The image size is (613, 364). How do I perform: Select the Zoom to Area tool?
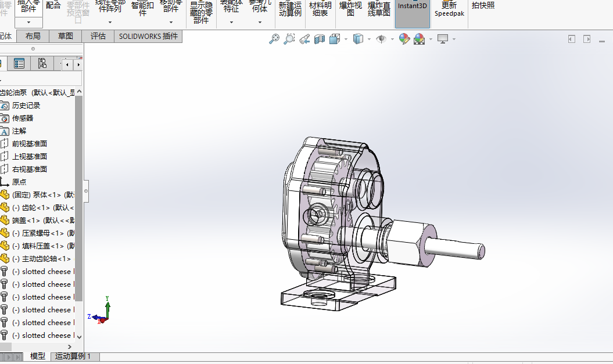[x=289, y=39]
